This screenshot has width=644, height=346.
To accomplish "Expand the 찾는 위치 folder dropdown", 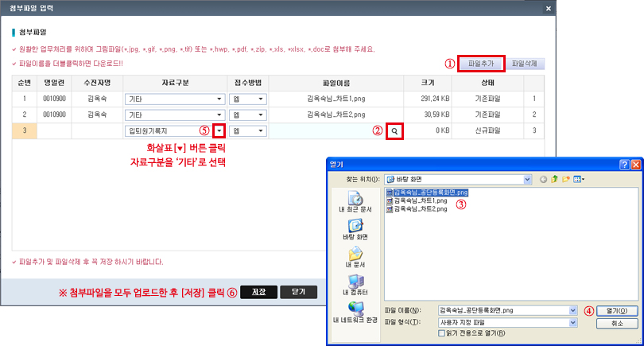I will (527, 180).
